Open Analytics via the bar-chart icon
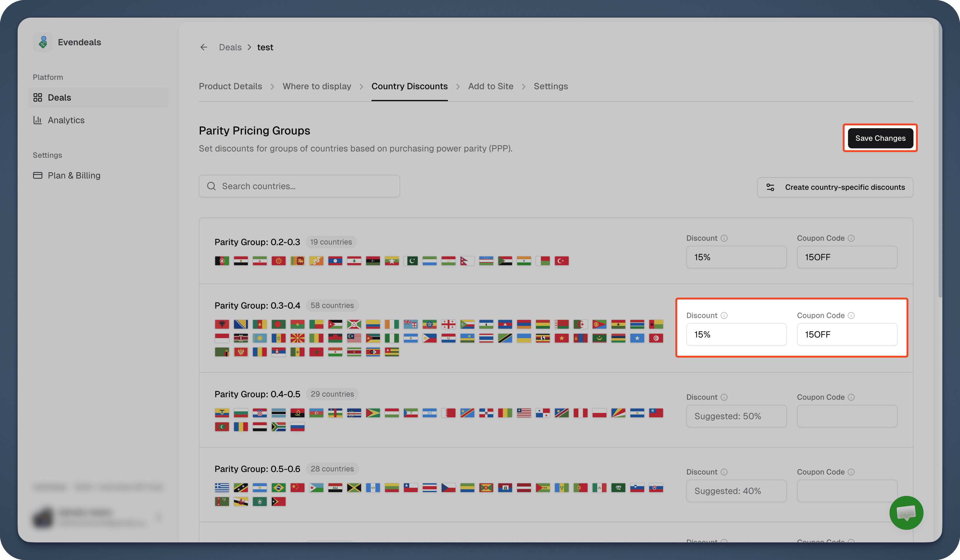Viewport: 960px width, 560px height. [38, 120]
